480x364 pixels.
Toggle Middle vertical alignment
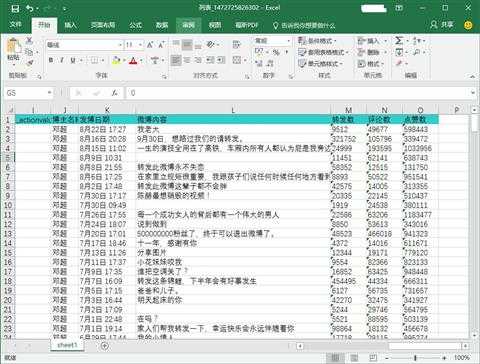pos(187,44)
